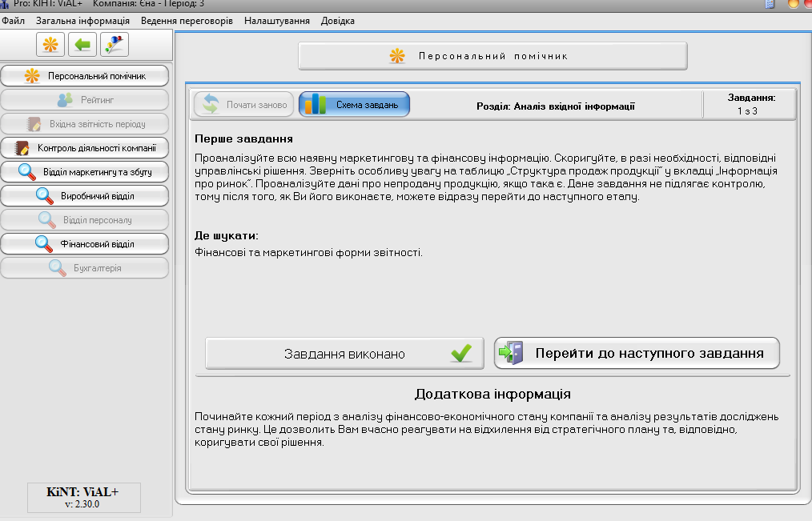This screenshot has height=521, width=812.
Task: Open Відділ маркетингу та збуту
Action: 85,172
